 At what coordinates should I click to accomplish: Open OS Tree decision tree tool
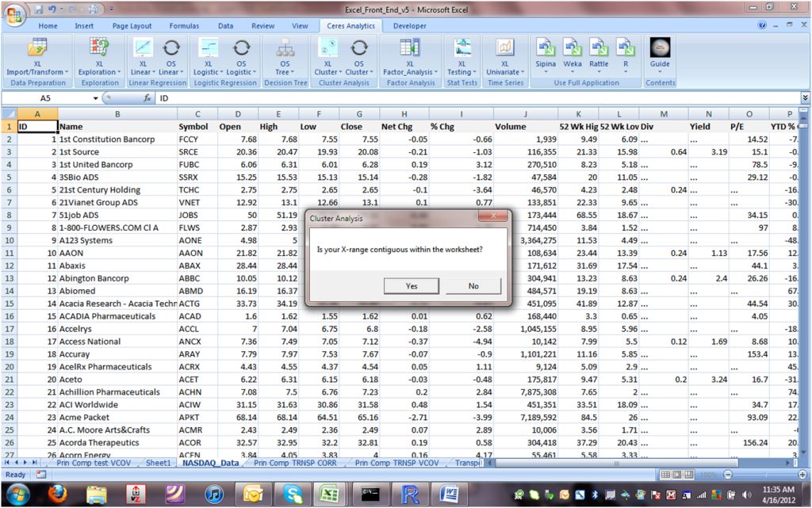coord(285,57)
